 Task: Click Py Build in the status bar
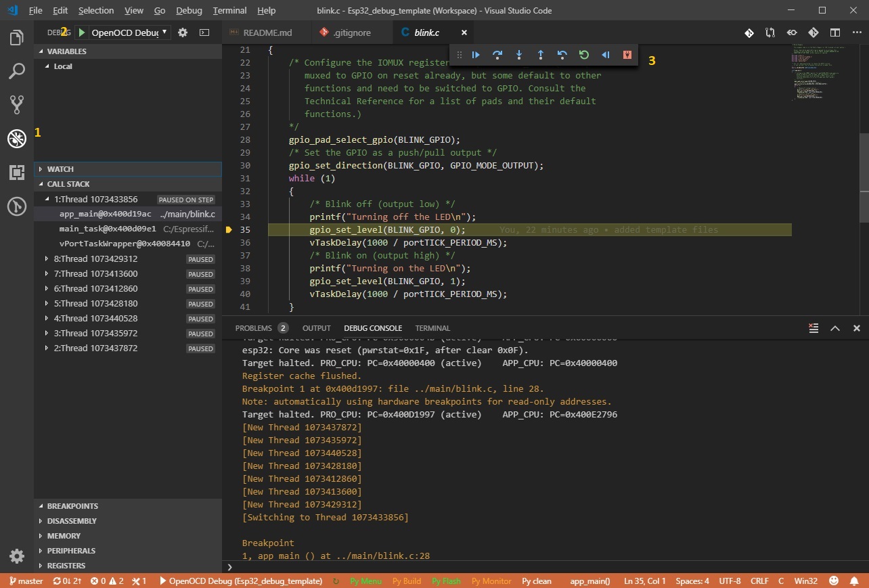(x=407, y=581)
